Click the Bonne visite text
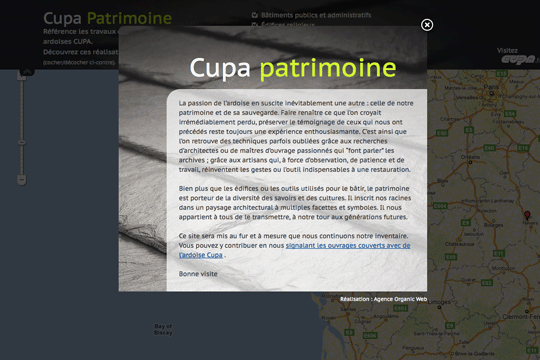Viewport: 540px width, 360px height. 198,274
